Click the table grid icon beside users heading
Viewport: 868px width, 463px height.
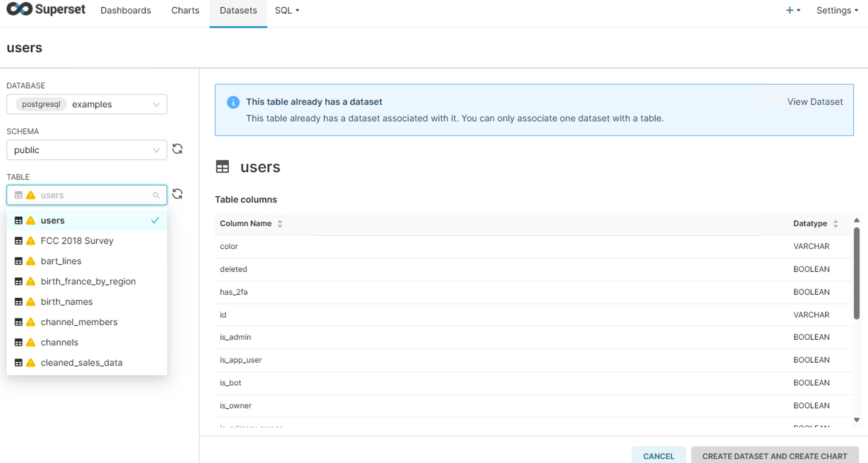click(222, 167)
